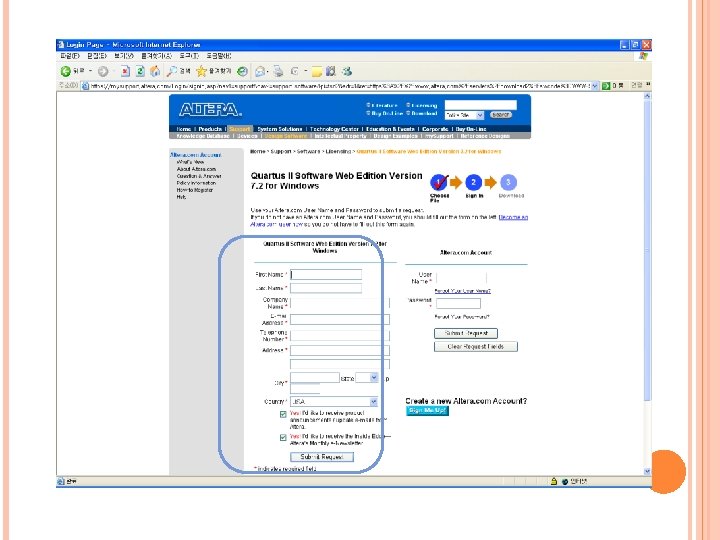Image resolution: width=720 pixels, height=540 pixels.
Task: Click the Licensing breadcrumb link
Action: coord(338,151)
